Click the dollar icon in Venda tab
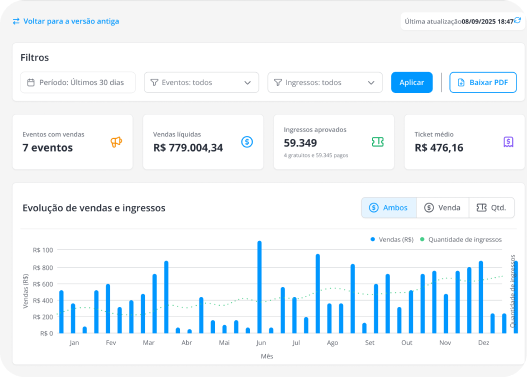The width and height of the screenshot is (527, 377). 429,208
